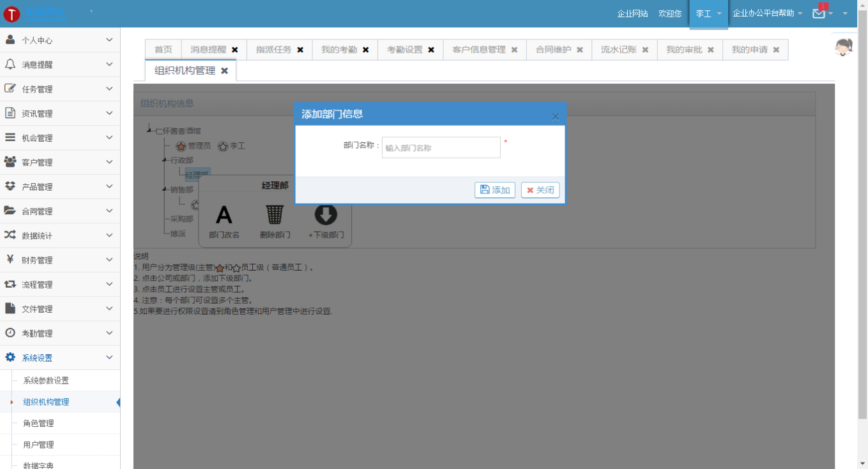Open the 李工 user dropdown in top bar
Screen dimensions: 868x469
(x=708, y=13)
